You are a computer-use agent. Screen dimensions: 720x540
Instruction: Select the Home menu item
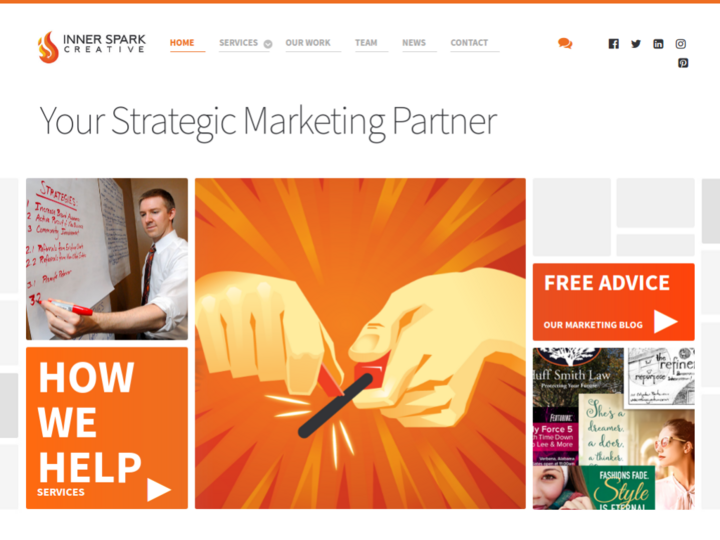tap(182, 43)
